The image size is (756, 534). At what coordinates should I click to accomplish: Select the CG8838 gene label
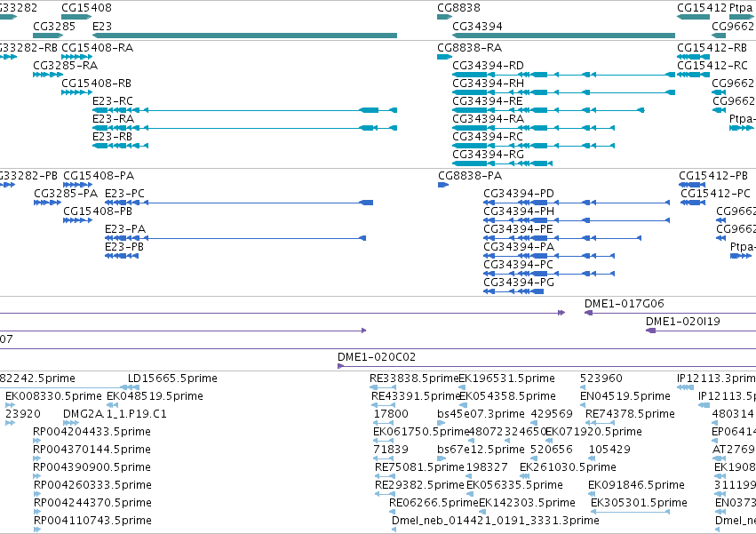coord(458,8)
